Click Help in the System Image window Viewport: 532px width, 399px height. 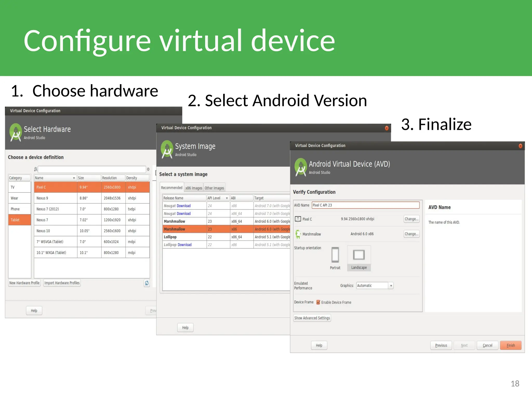click(185, 328)
